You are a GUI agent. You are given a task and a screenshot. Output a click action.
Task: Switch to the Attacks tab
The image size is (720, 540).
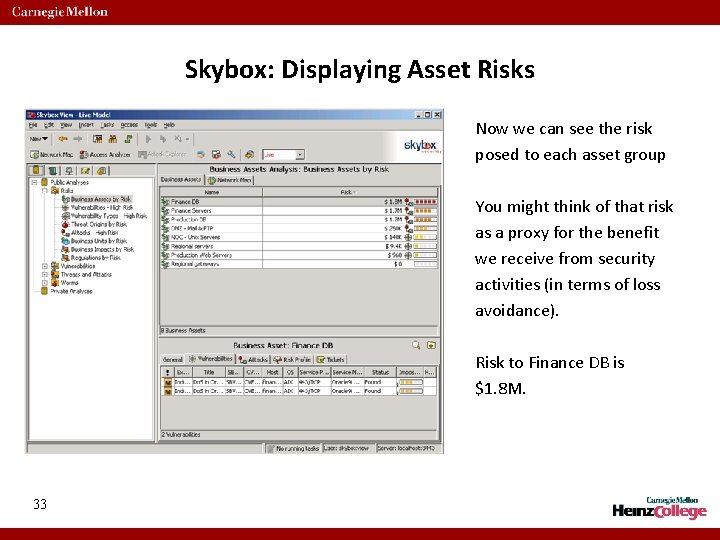(x=253, y=360)
